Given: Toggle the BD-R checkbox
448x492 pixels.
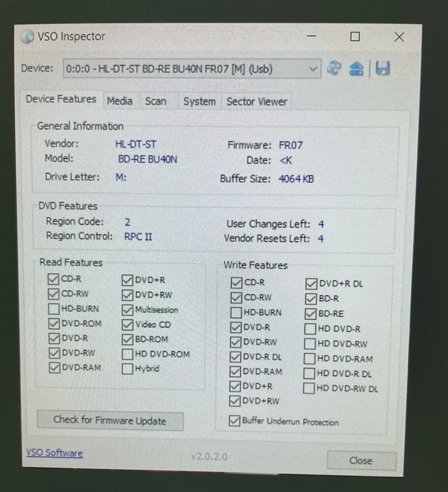Looking at the screenshot, I should click(x=311, y=299).
